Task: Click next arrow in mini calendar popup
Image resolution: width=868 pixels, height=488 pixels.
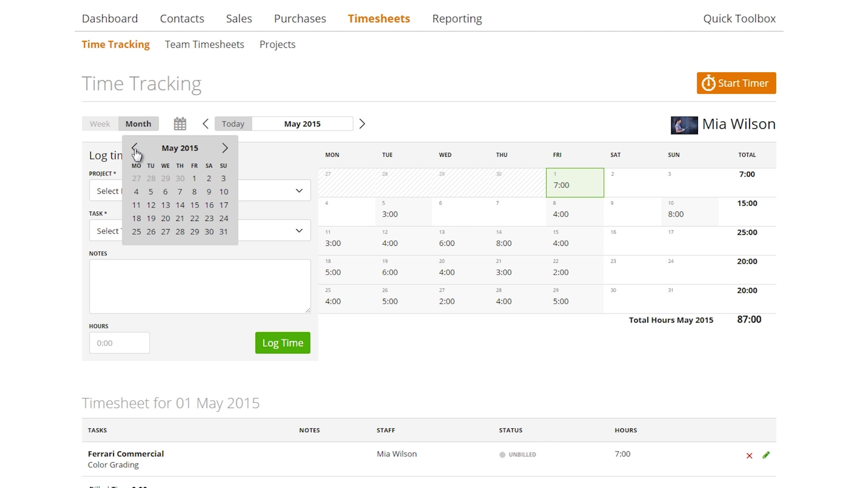Action: 225,147
